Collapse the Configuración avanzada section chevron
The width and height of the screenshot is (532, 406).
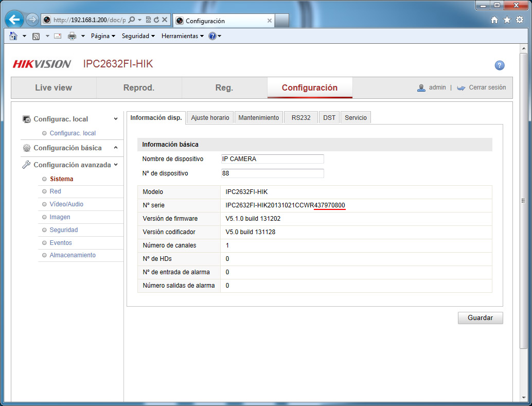pos(116,165)
